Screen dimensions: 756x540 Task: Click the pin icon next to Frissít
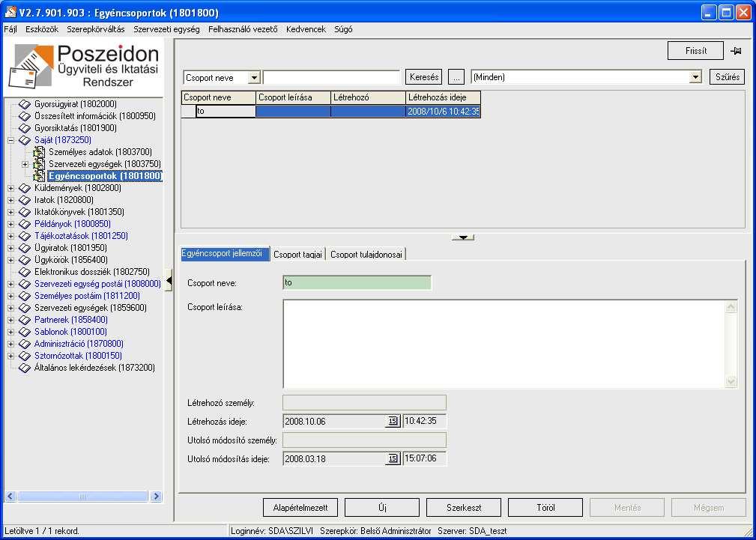[736, 51]
